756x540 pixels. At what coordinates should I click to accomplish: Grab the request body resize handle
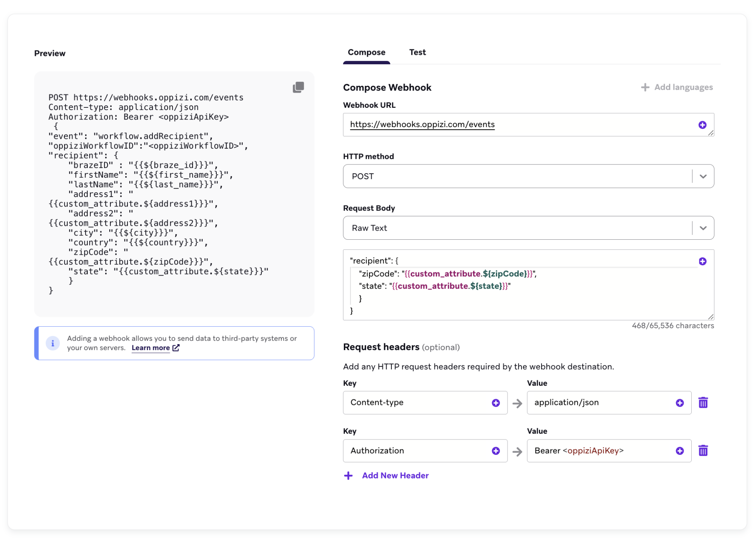tap(710, 317)
